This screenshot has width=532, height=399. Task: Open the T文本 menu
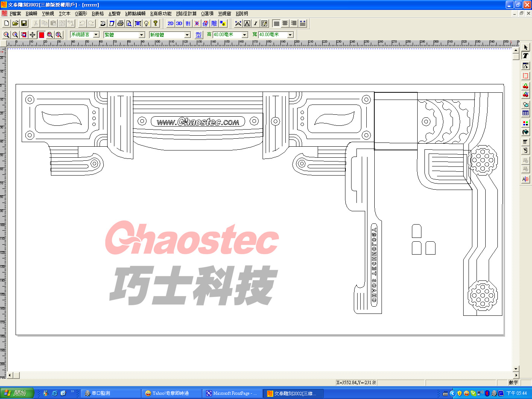[65, 14]
